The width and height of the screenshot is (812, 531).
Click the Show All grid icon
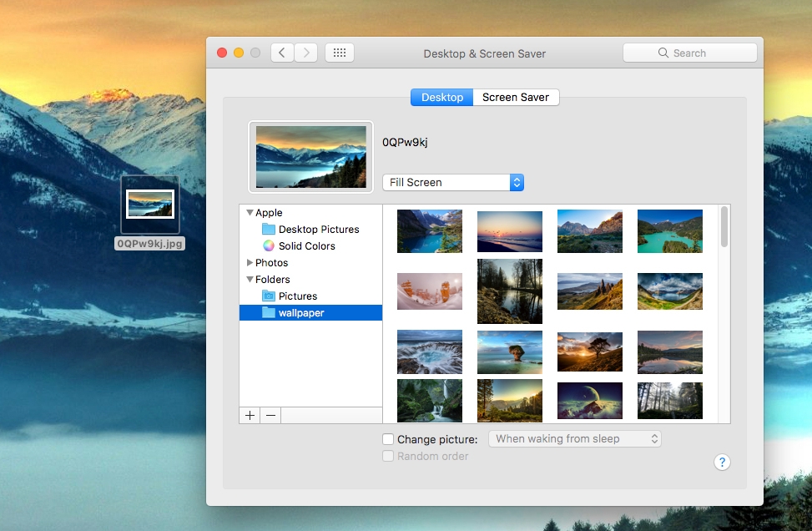pyautogui.click(x=340, y=53)
